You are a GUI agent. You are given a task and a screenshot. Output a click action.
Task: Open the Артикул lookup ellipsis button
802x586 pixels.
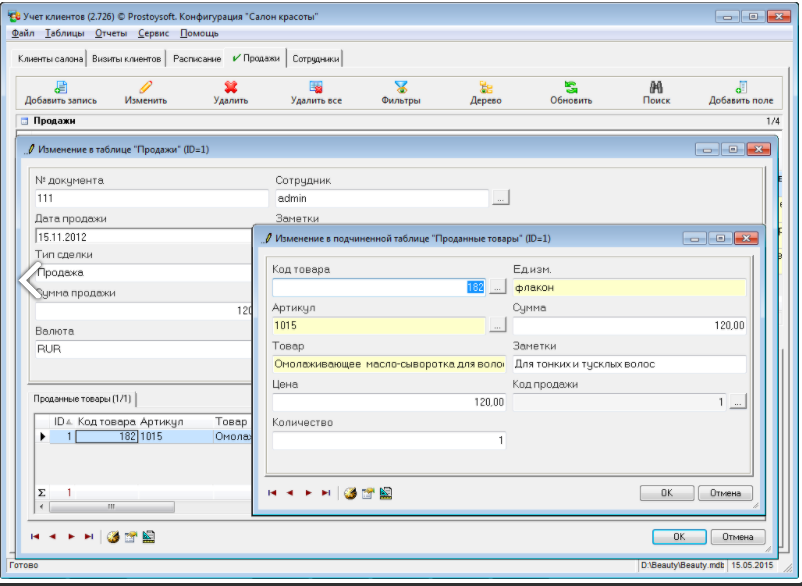497,326
